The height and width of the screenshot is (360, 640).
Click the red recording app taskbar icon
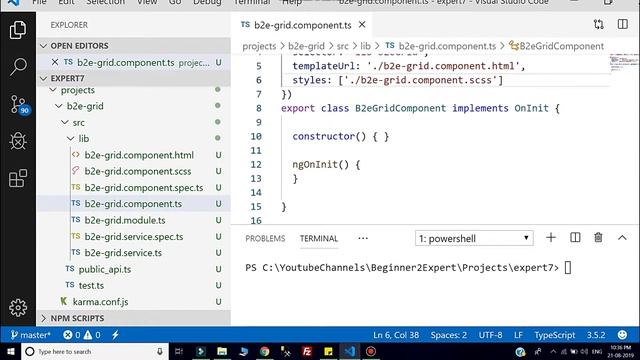pyautogui.click(x=371, y=351)
